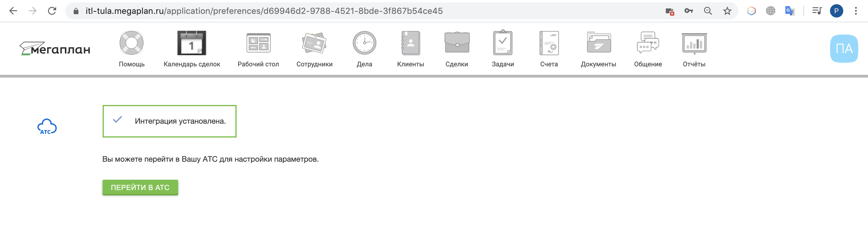Click the ПЕРЕЙТИ В АТС button

tap(140, 187)
